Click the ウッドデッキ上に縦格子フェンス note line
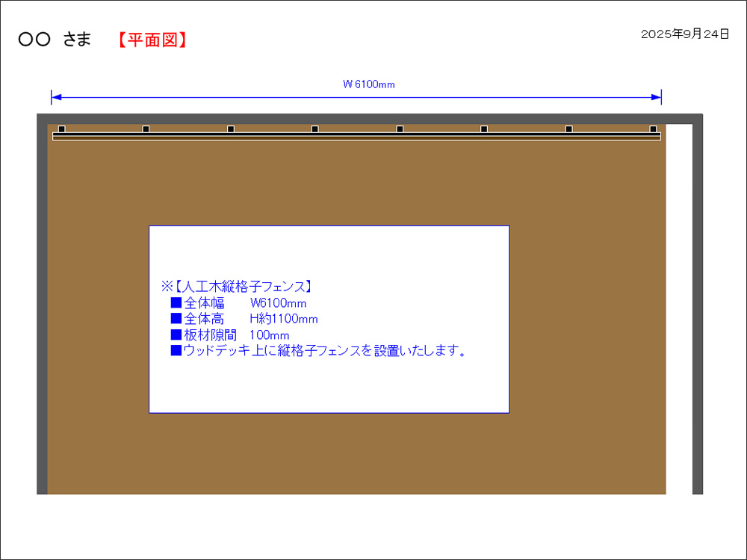The image size is (747, 560). [319, 350]
